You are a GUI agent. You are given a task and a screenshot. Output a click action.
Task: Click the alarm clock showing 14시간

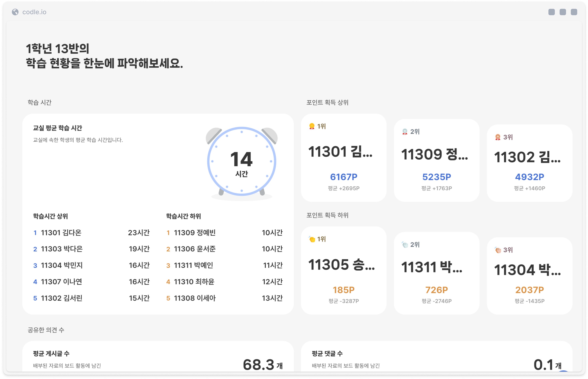click(241, 162)
